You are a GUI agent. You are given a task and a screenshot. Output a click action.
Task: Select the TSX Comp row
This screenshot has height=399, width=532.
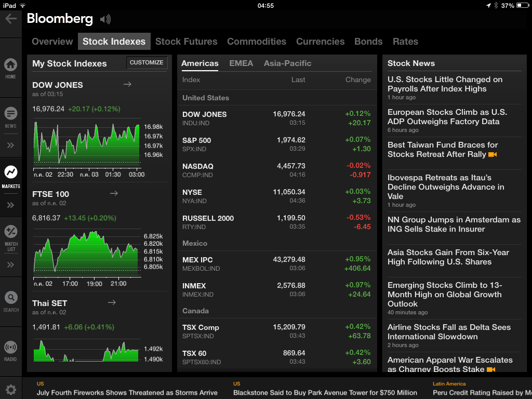[276, 331]
